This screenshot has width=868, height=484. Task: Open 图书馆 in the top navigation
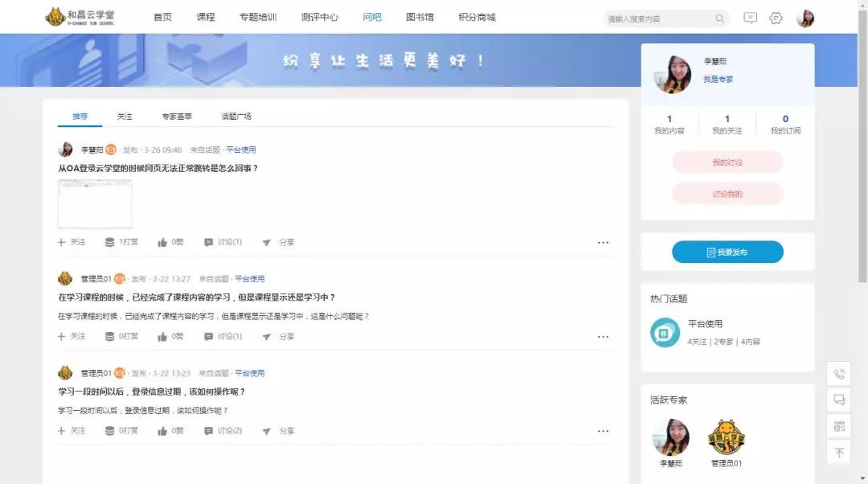[x=420, y=17]
